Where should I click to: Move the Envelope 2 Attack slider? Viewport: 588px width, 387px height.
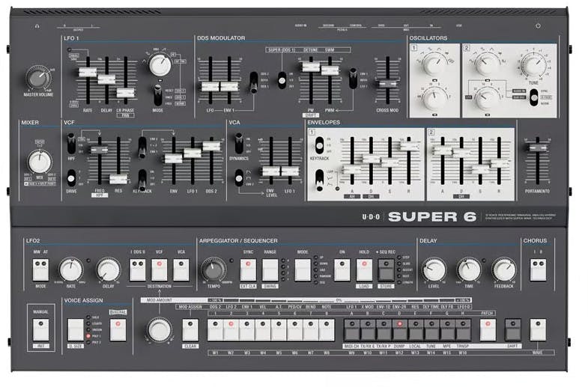pyautogui.click(x=443, y=150)
